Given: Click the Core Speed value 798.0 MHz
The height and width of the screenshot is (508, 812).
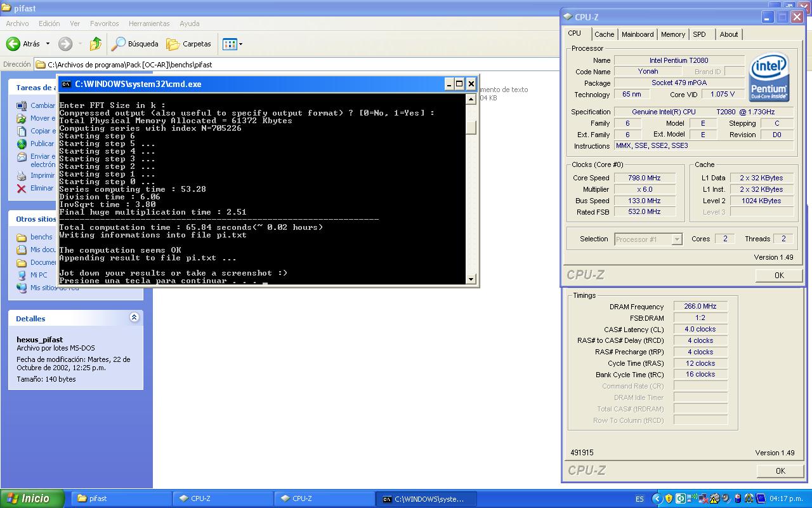Looking at the screenshot, I should [x=644, y=178].
